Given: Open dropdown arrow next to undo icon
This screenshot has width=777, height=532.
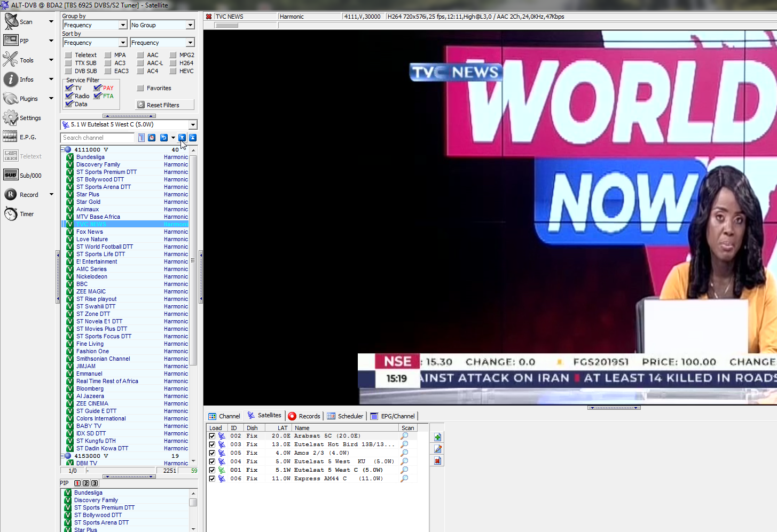Looking at the screenshot, I should tap(173, 138).
